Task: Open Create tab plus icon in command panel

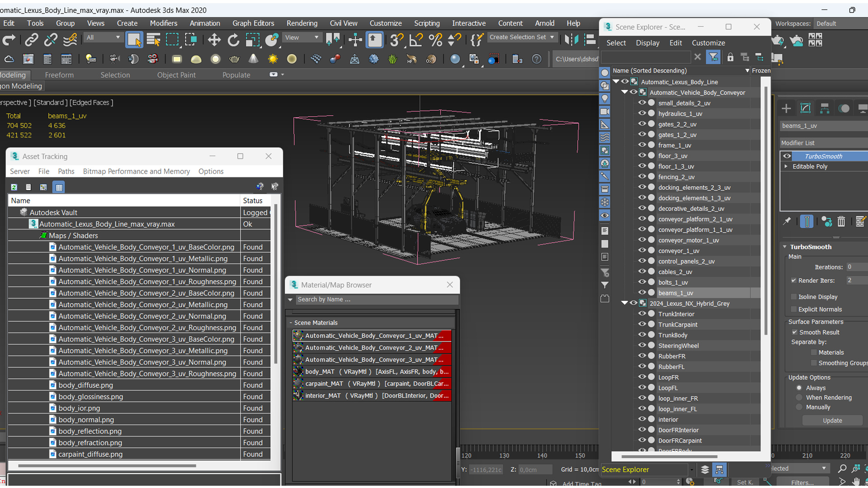Action: 786,108
